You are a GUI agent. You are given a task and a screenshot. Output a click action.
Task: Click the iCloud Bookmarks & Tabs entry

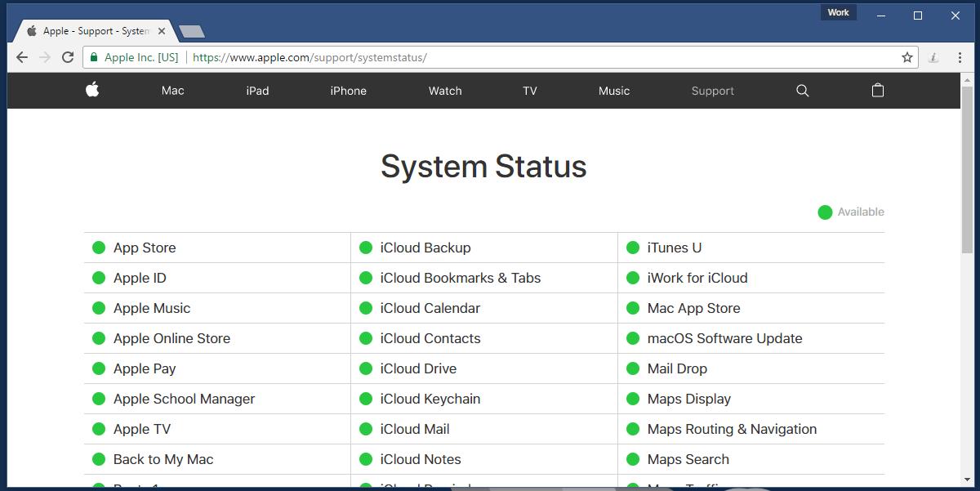click(461, 278)
